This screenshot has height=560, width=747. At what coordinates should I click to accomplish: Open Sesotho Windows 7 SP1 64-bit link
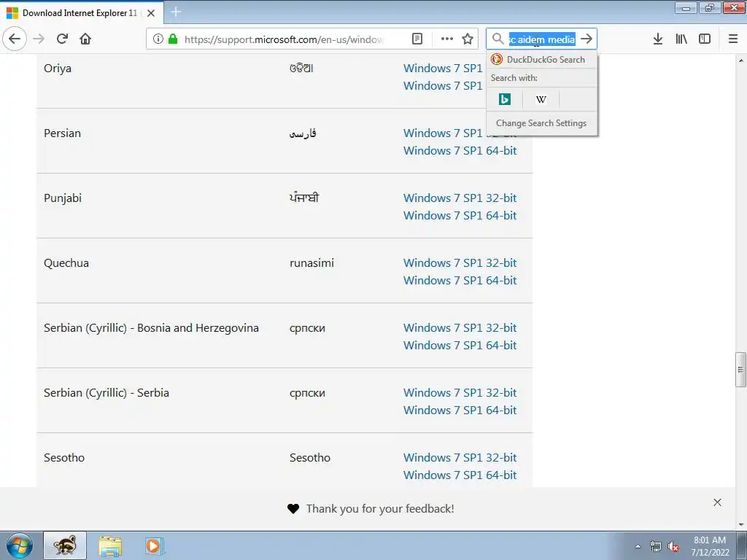click(x=460, y=475)
